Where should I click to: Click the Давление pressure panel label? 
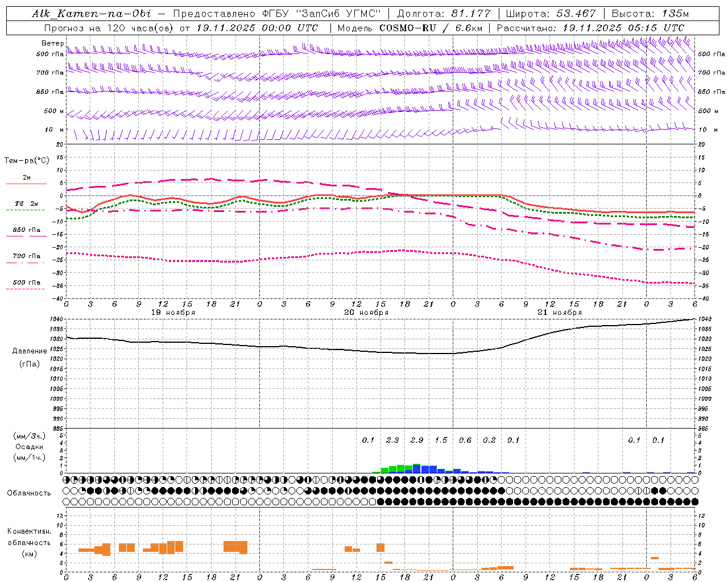click(30, 351)
